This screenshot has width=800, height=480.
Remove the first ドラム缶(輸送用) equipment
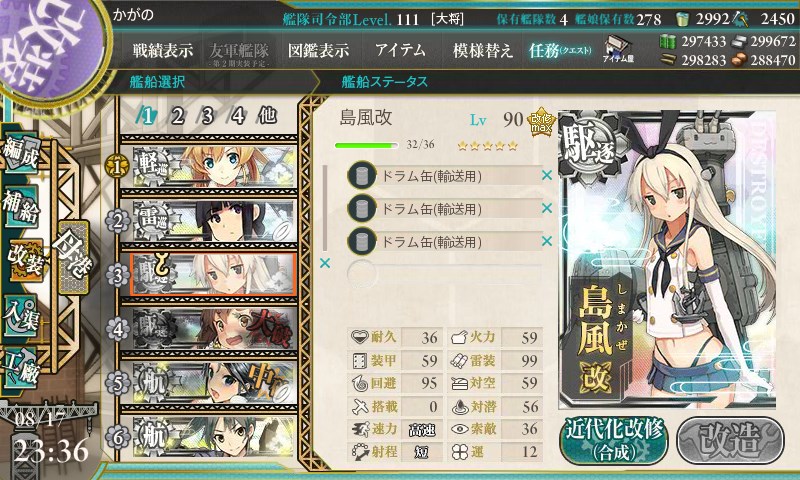point(546,175)
